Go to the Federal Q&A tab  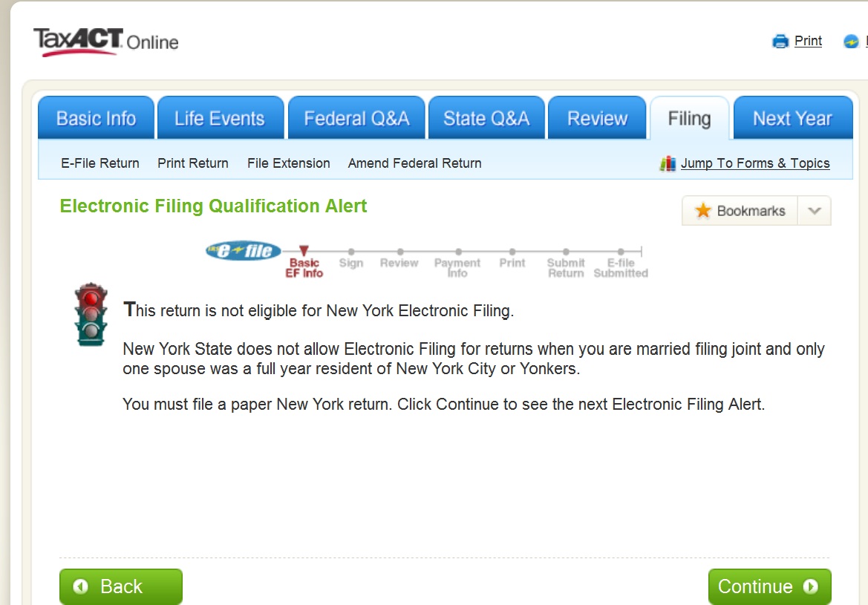[356, 118]
